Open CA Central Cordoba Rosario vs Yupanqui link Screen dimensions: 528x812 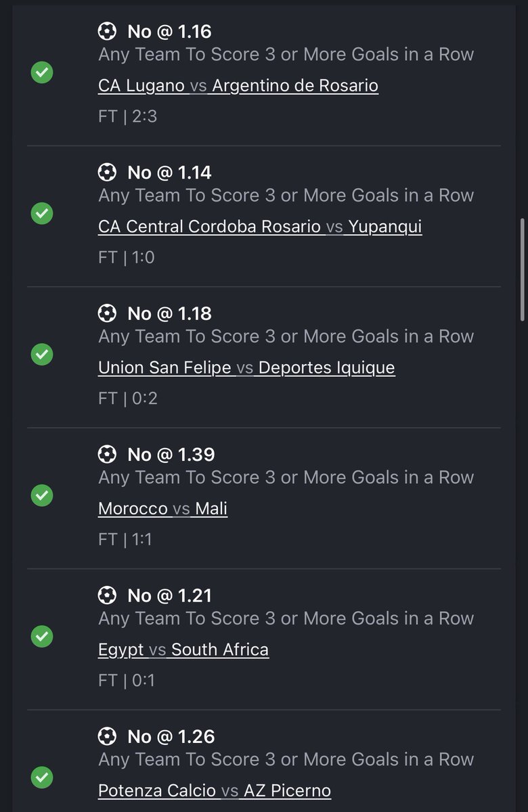pyautogui.click(x=260, y=227)
